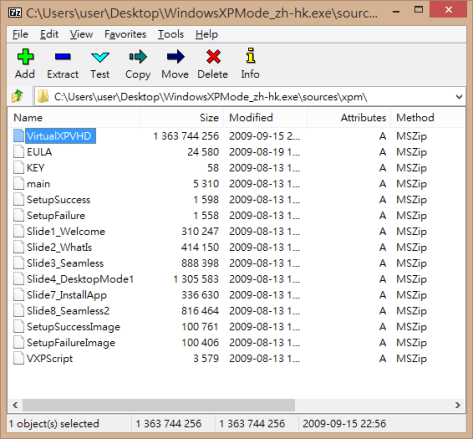Select the SetupFailureImage file name
Image resolution: width=473 pixels, height=439 pixels.
(71, 343)
